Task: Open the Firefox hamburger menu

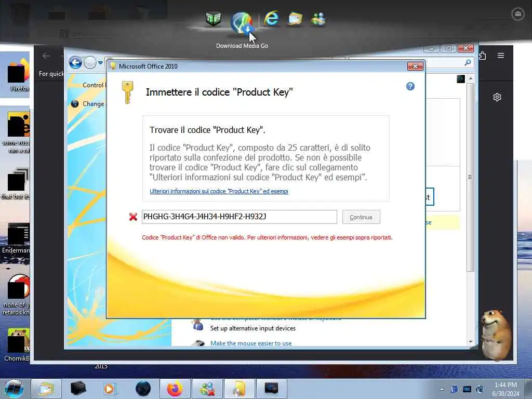Action: (x=501, y=55)
